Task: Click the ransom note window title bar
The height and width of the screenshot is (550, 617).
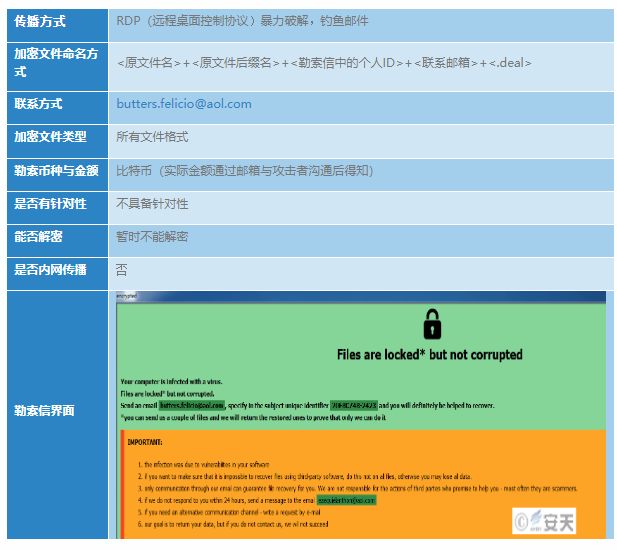Action: click(361, 297)
